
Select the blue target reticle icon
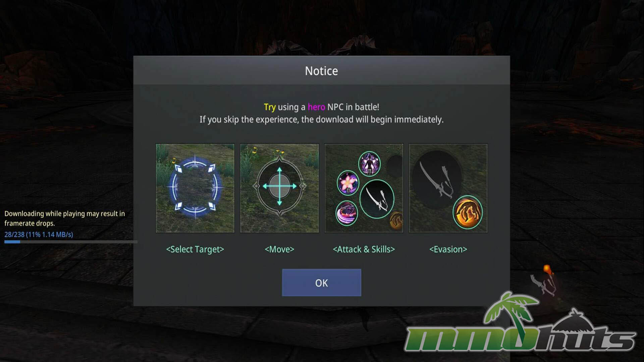[195, 188]
